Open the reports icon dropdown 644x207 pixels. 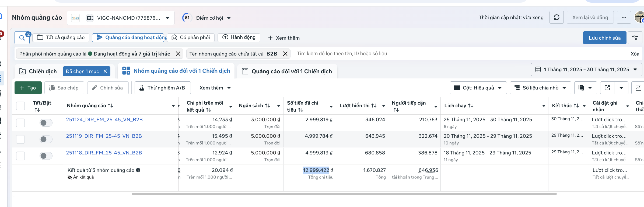[x=585, y=88]
